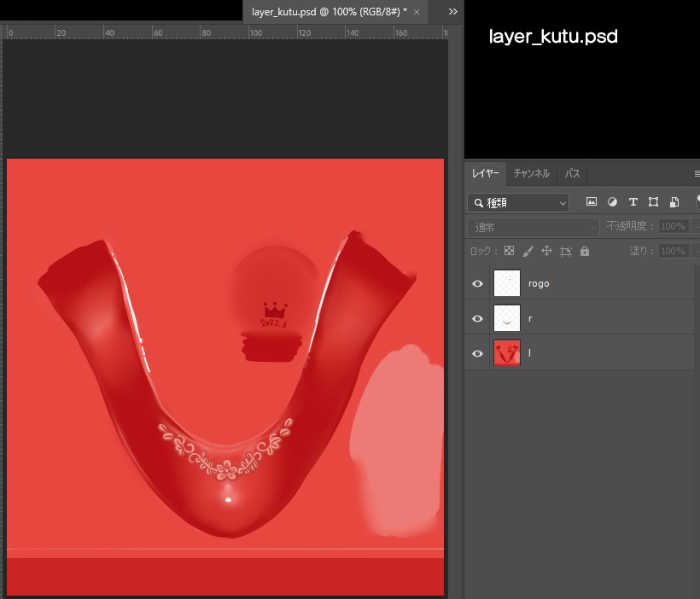Hide the l layer
The height and width of the screenshot is (599, 700).
(x=477, y=353)
